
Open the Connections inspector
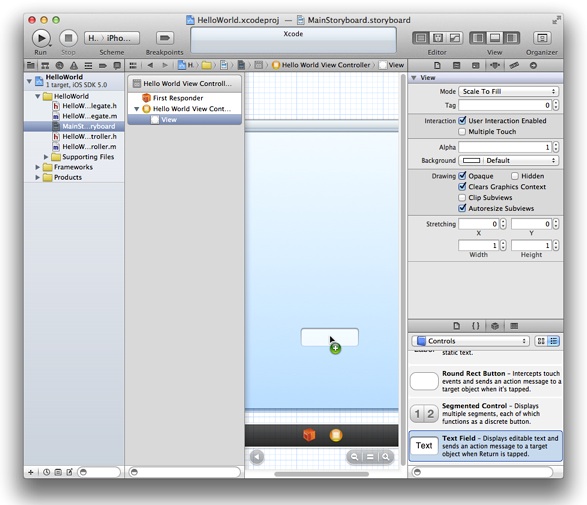(x=533, y=66)
